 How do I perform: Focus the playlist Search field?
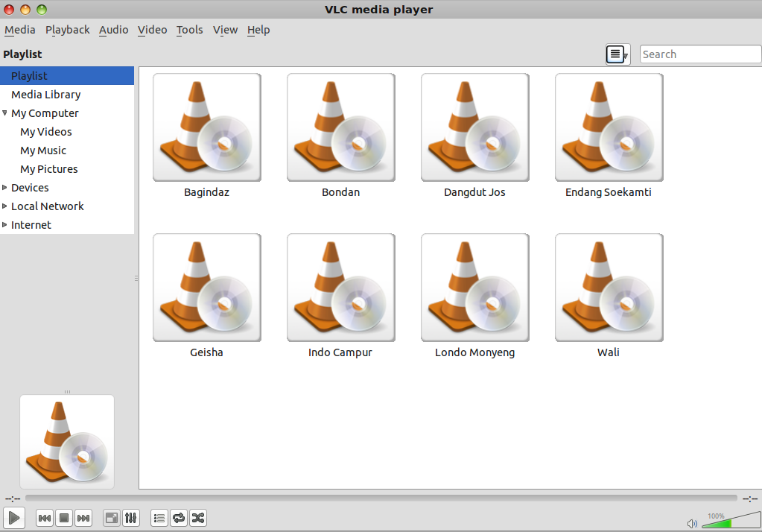point(700,54)
